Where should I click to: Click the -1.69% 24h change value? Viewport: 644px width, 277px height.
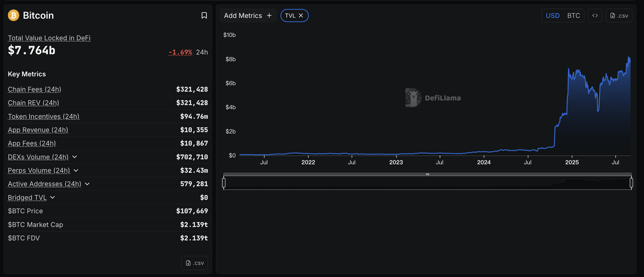pos(180,52)
